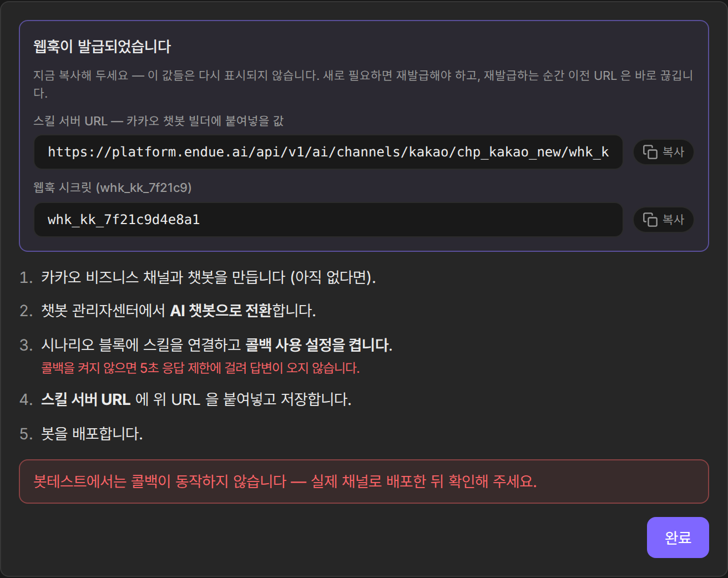Copy the skill server URL
The width and height of the screenshot is (728, 578).
[664, 152]
